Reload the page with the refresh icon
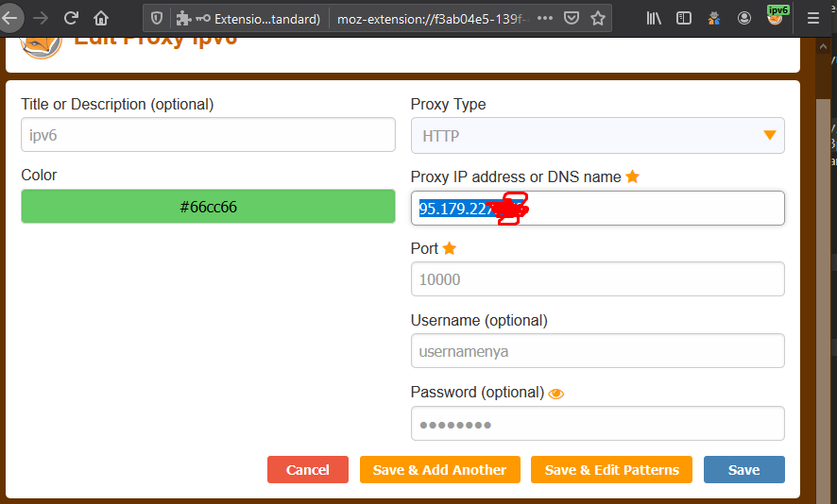This screenshot has height=504, width=837. pyautogui.click(x=71, y=17)
